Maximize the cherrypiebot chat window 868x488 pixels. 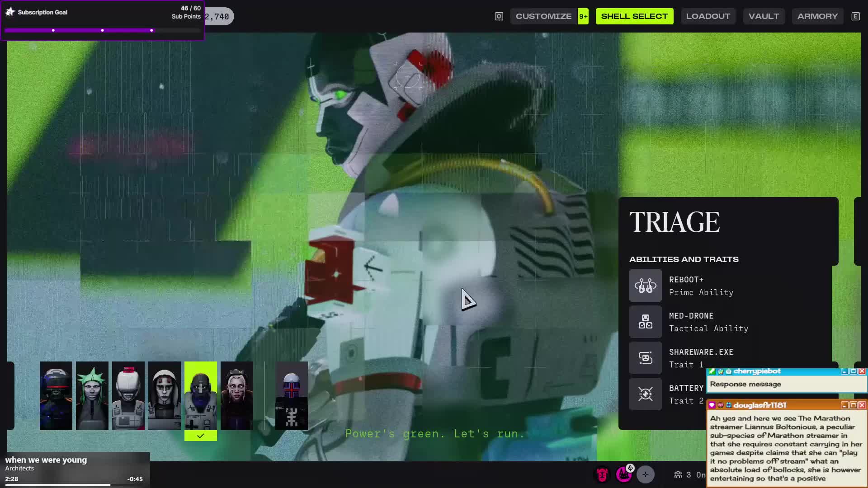pyautogui.click(x=853, y=371)
